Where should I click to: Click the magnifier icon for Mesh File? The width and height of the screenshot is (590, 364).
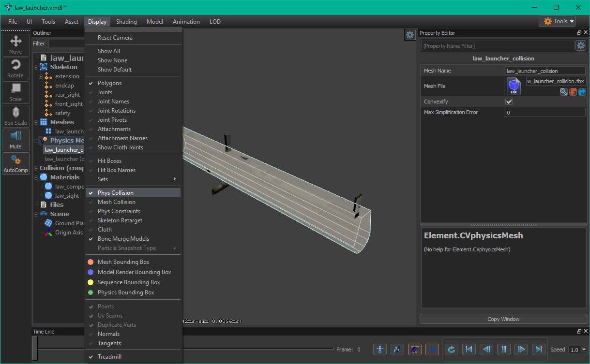click(x=564, y=92)
